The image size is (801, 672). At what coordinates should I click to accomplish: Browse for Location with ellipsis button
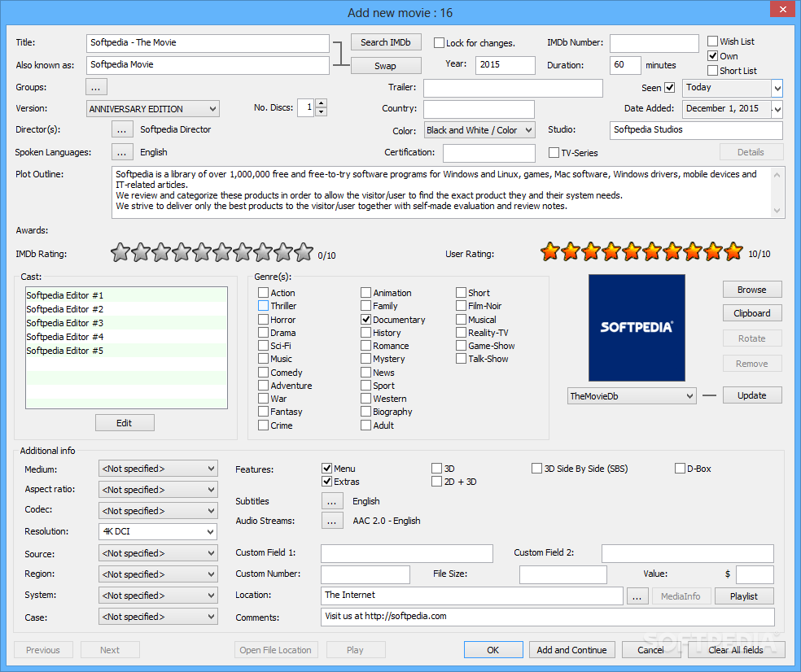(x=637, y=596)
